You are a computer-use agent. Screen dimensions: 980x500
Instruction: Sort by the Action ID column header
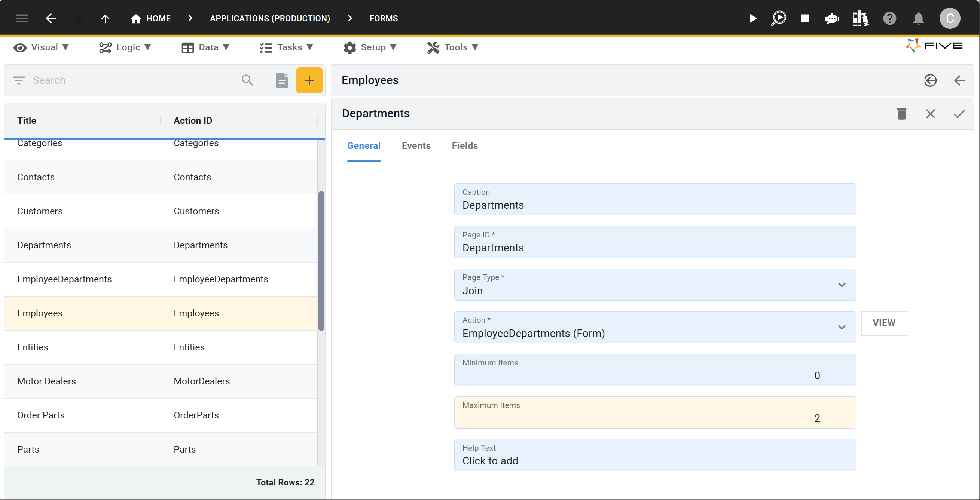pyautogui.click(x=193, y=120)
